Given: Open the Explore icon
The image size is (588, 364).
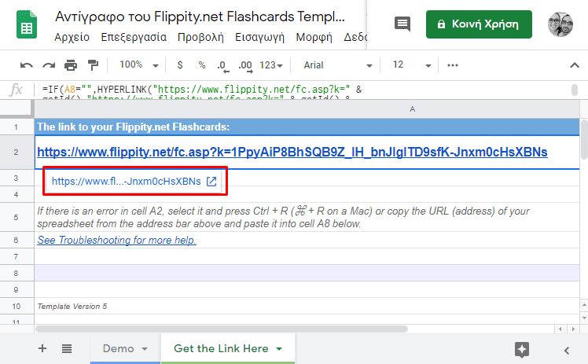Looking at the screenshot, I should [522, 350].
